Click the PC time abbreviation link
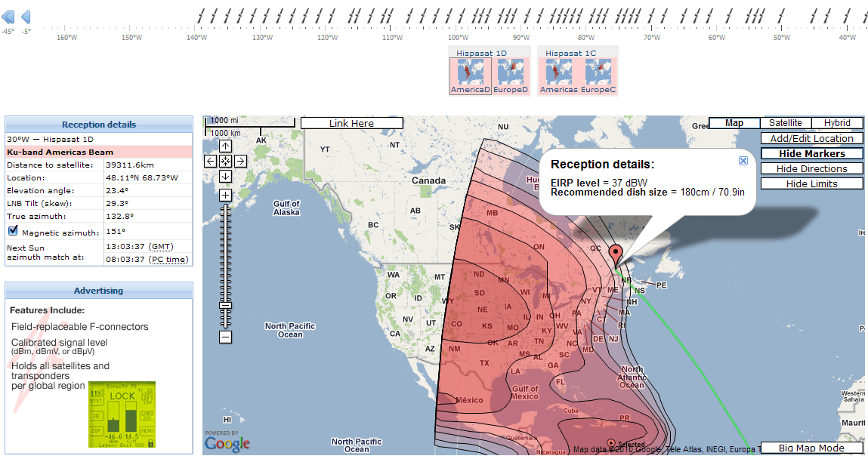 169,260
